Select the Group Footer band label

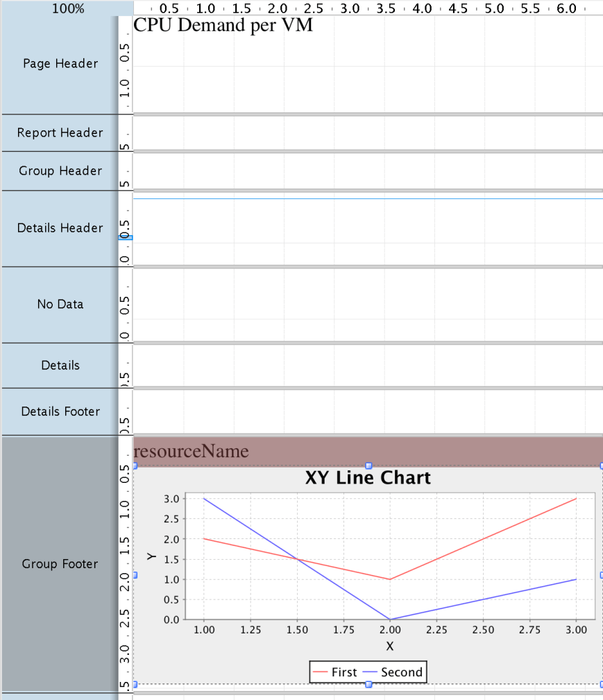[60, 564]
